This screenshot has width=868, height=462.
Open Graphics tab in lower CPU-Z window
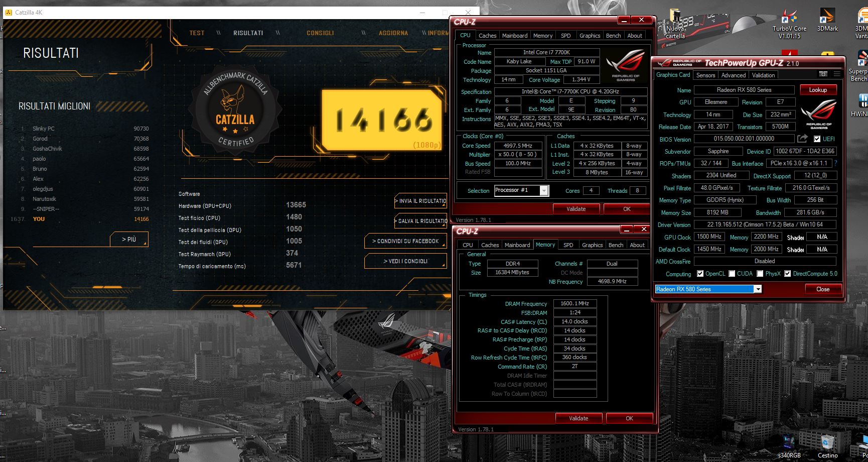tap(592, 245)
